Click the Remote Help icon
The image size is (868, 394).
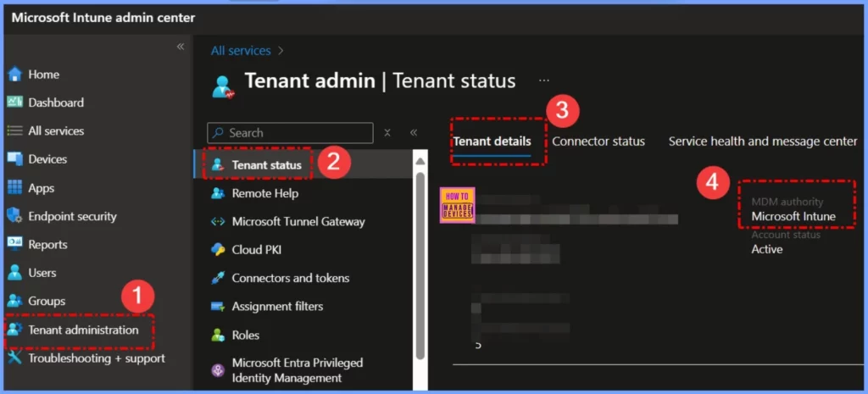coord(218,193)
